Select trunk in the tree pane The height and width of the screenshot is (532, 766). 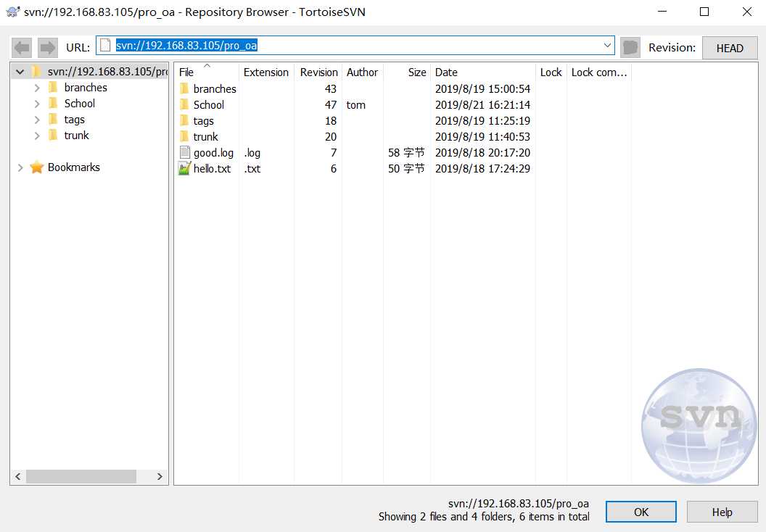coord(76,136)
